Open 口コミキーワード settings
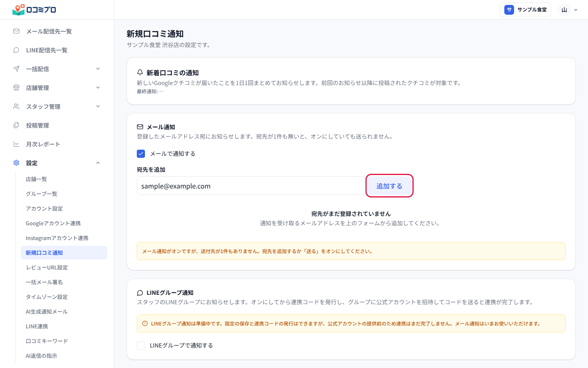The image size is (588, 368). tap(64, 341)
